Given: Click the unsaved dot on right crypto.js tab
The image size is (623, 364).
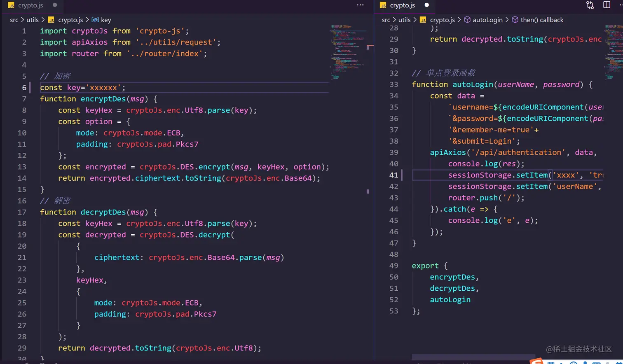Looking at the screenshot, I should click(x=427, y=5).
